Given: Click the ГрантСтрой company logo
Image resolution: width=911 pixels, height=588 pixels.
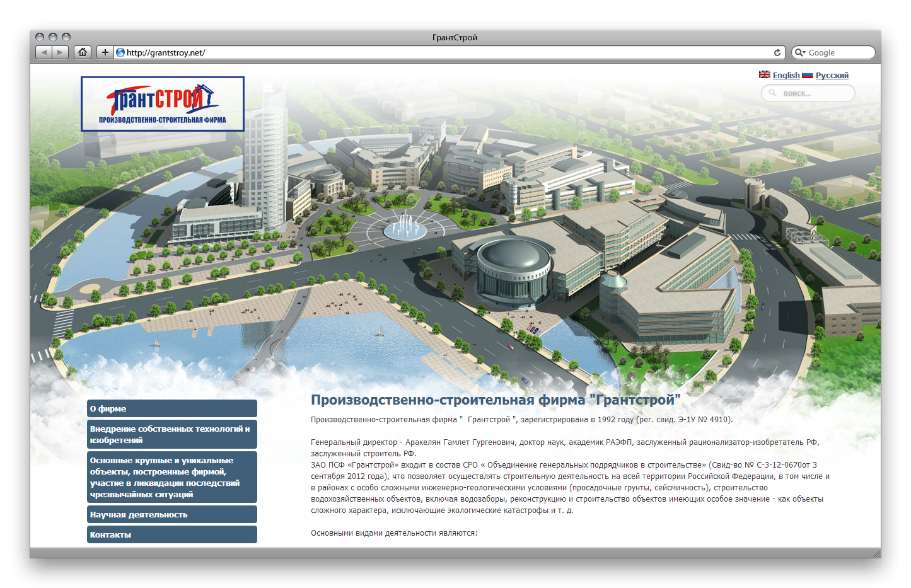Looking at the screenshot, I should (x=163, y=104).
